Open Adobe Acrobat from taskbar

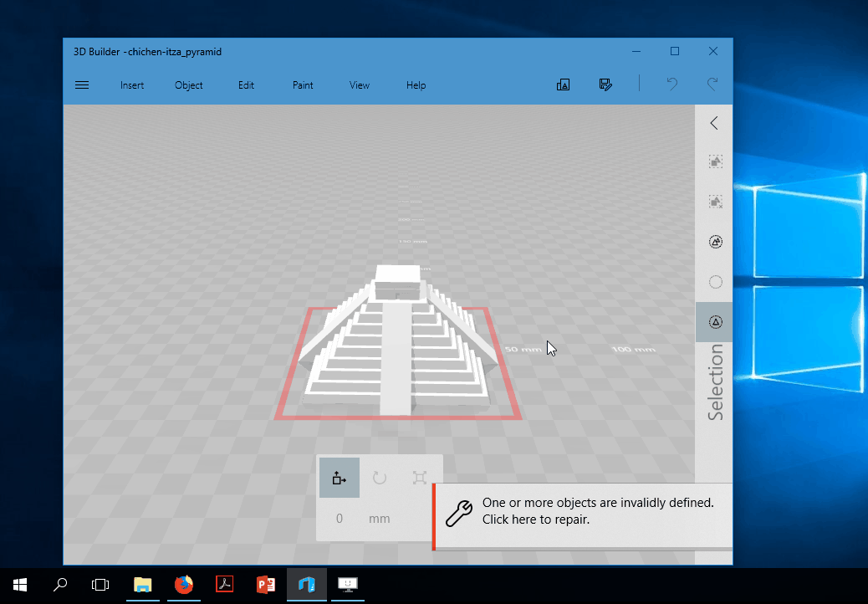(224, 585)
